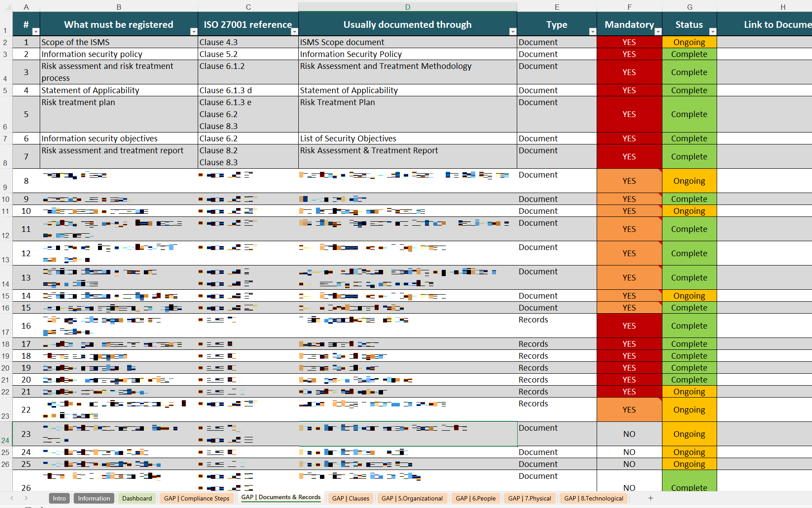
Task: Open the filter icon on the # column
Action: [x=35, y=31]
